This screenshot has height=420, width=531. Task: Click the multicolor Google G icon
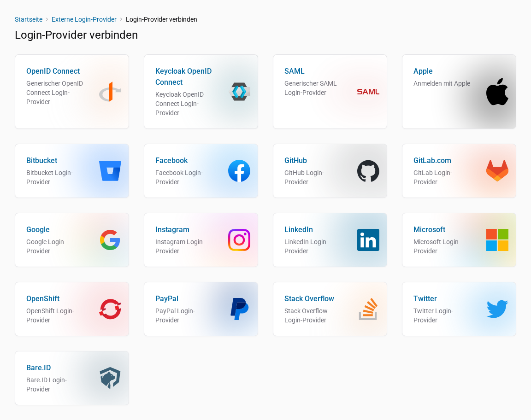(110, 240)
